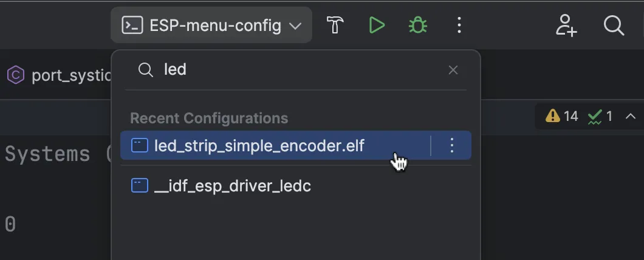Click the magnifier icon inside the search field
644x260 pixels.
point(145,70)
